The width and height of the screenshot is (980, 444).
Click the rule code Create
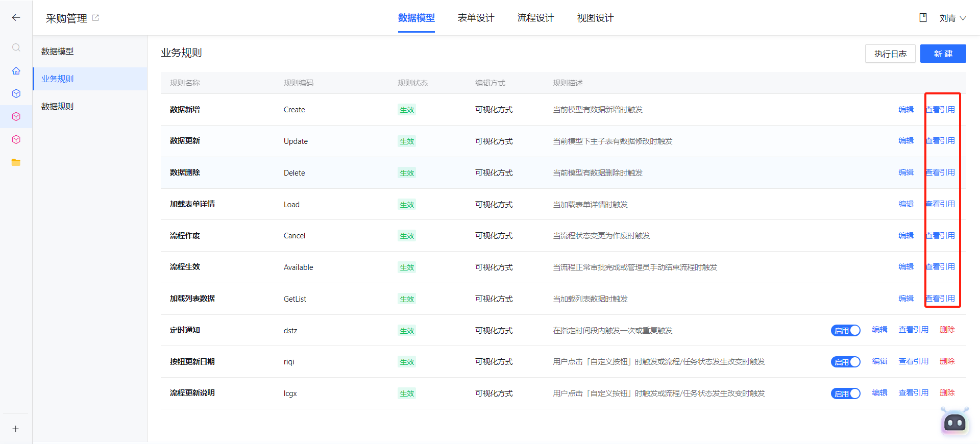pyautogui.click(x=295, y=110)
